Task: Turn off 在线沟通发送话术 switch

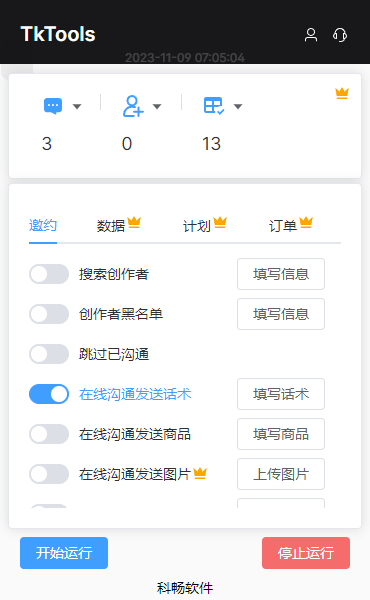Action: point(49,394)
